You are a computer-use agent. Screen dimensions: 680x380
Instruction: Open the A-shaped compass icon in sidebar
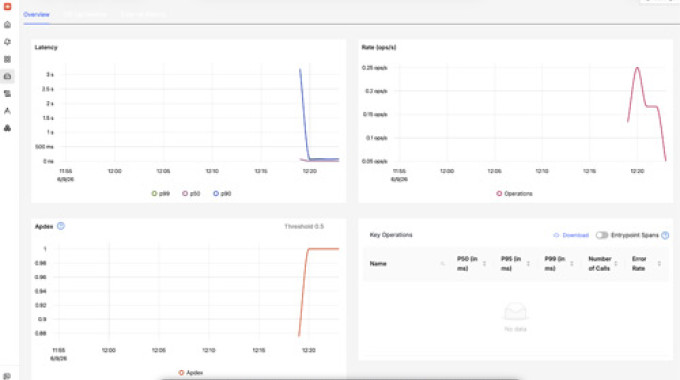point(7,111)
